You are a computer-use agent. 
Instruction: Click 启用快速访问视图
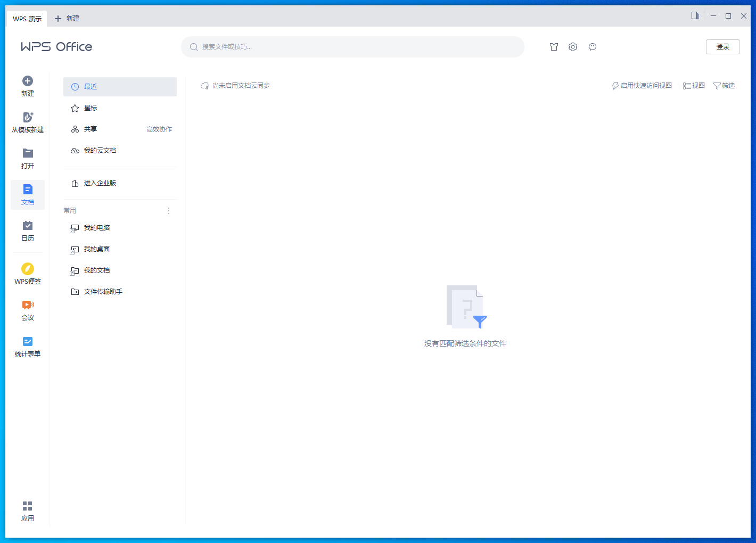(x=642, y=86)
